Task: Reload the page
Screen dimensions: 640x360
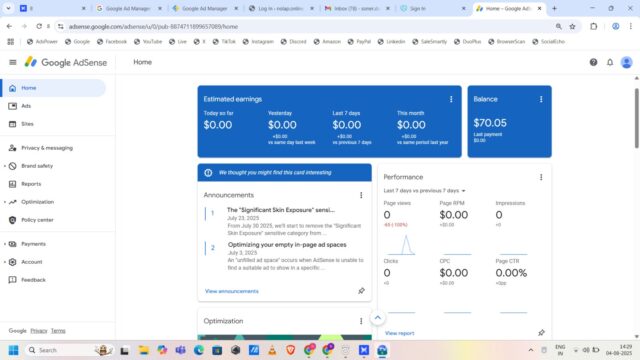Action: (x=39, y=26)
